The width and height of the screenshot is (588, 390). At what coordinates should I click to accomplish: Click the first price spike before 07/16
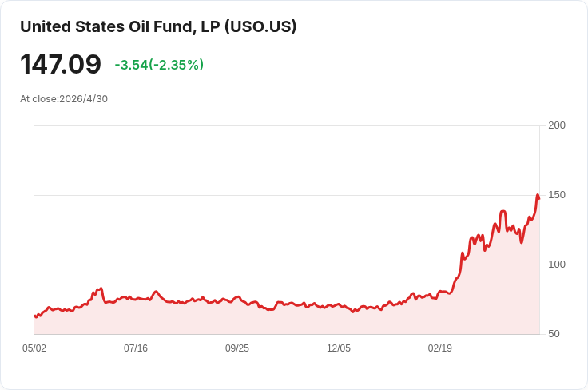point(100,289)
